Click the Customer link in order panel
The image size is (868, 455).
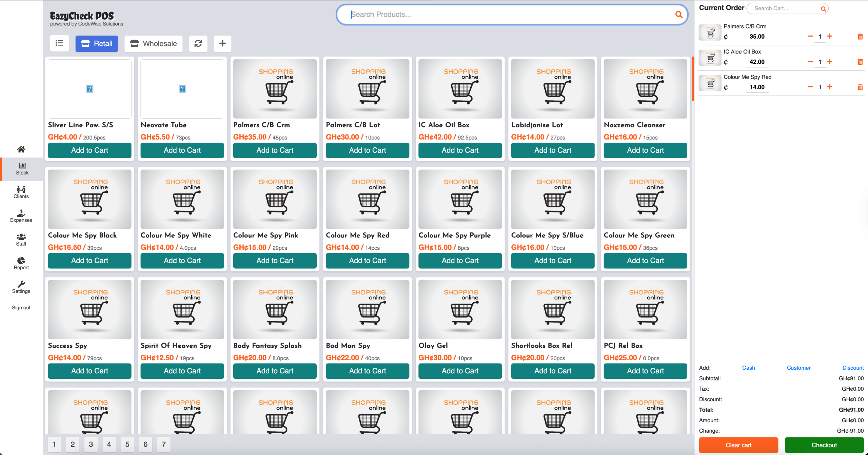pyautogui.click(x=798, y=368)
